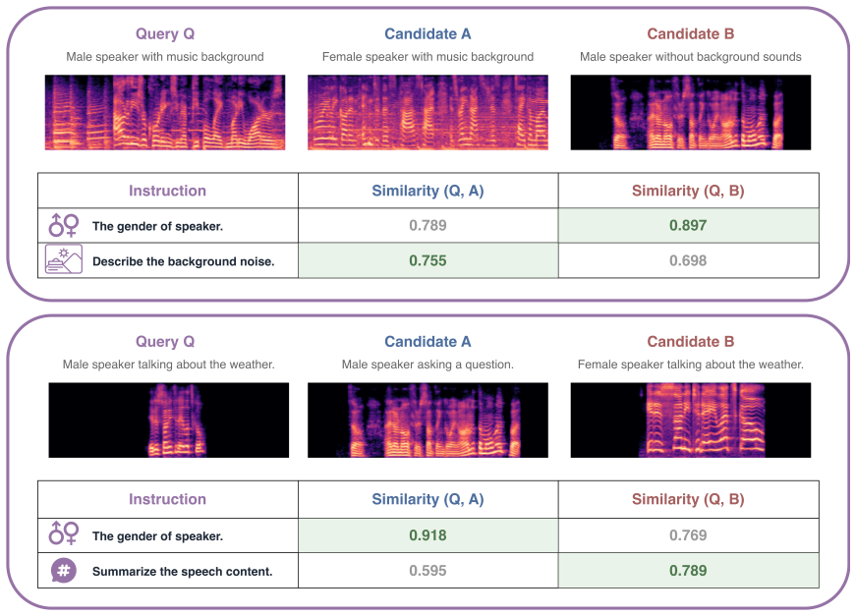The height and width of the screenshot is (616, 856).
Task: Click the 0.698 similarity value
Action: tap(688, 260)
